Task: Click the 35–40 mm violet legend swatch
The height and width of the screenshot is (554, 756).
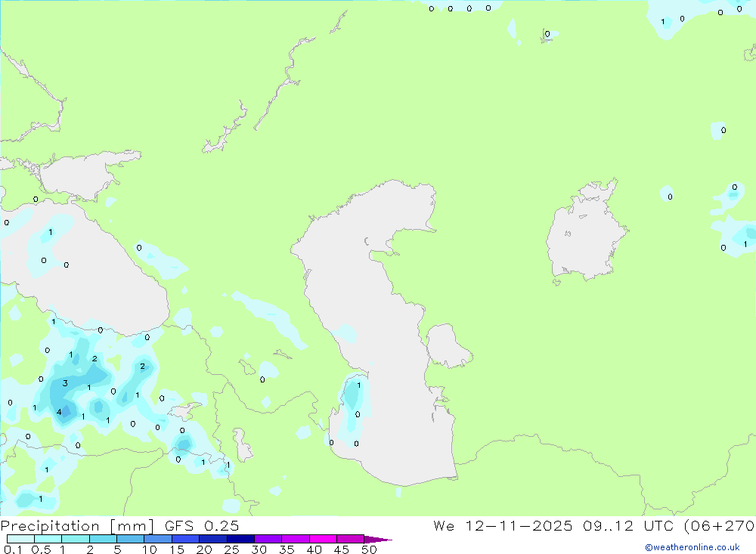Action: (x=296, y=539)
